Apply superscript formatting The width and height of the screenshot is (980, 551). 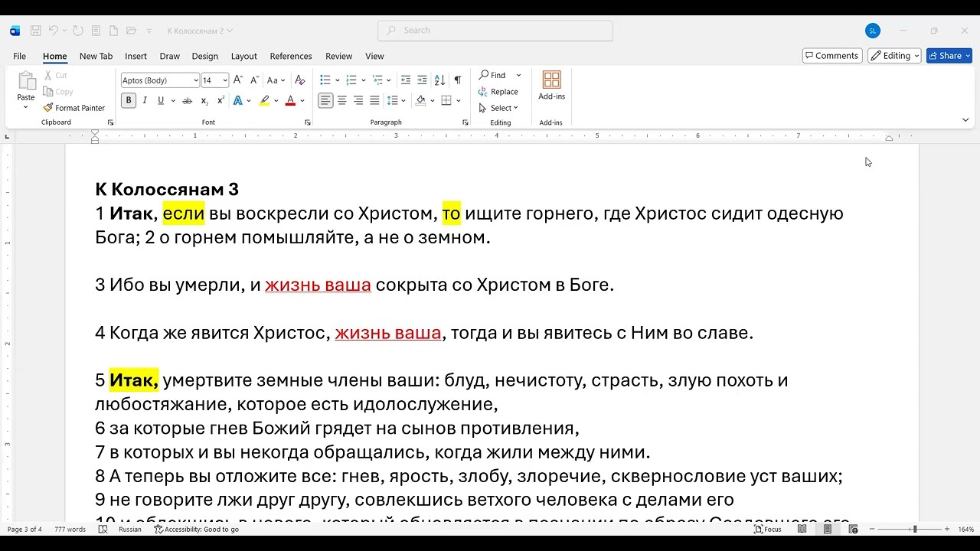click(220, 100)
